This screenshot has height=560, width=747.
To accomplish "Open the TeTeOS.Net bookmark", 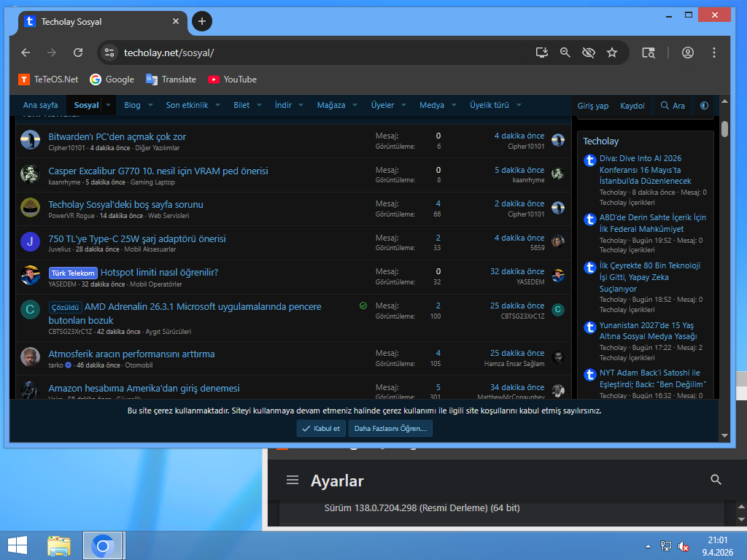I will [48, 79].
